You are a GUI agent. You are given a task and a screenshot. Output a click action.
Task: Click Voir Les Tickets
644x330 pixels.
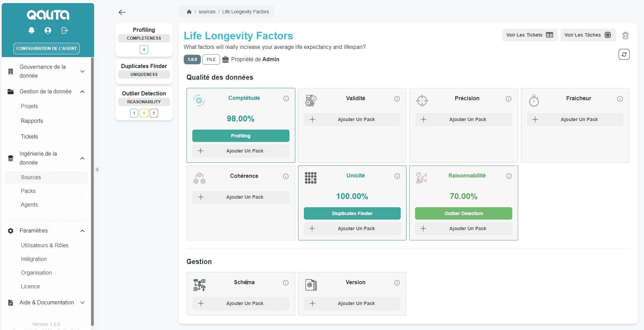pos(530,35)
